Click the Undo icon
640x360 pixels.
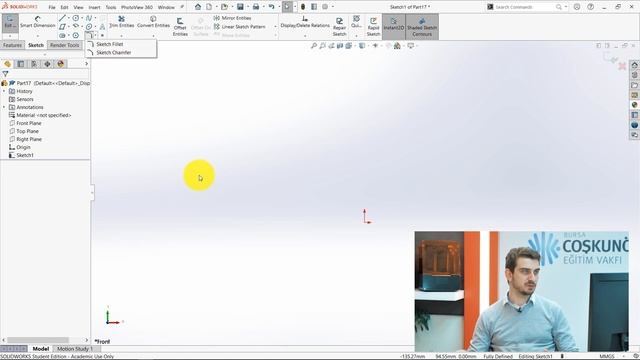(271, 7)
